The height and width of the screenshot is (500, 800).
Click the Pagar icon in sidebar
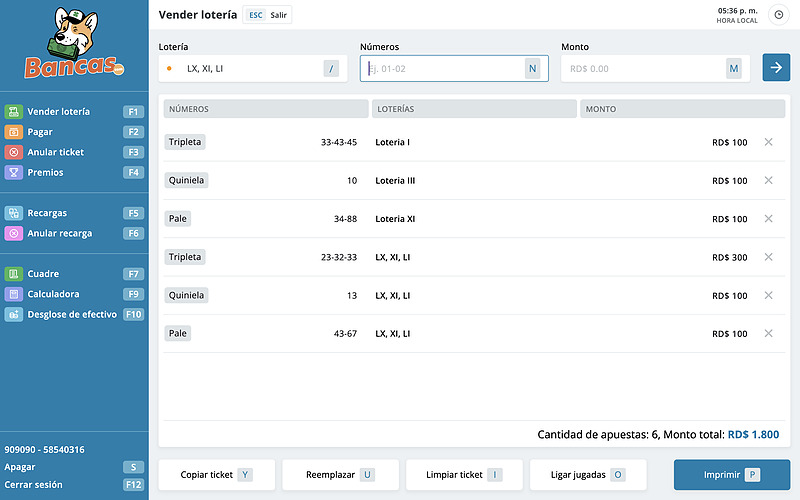(13, 132)
